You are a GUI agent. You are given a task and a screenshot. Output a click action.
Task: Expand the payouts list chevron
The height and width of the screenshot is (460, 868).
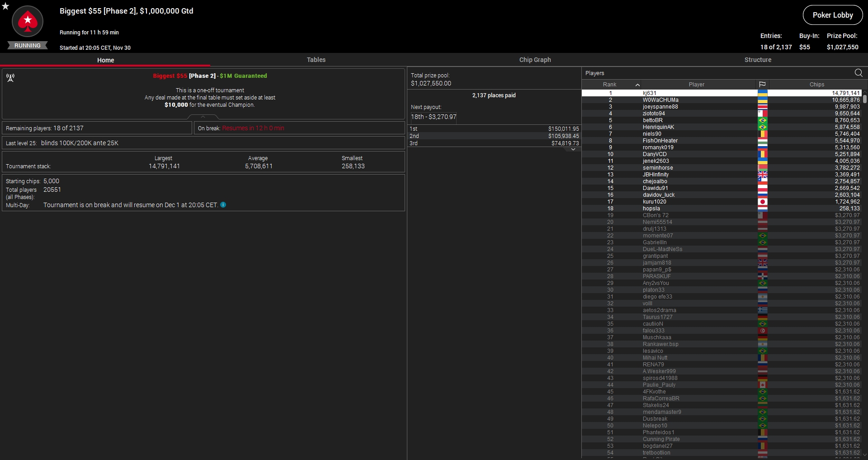[x=573, y=149]
